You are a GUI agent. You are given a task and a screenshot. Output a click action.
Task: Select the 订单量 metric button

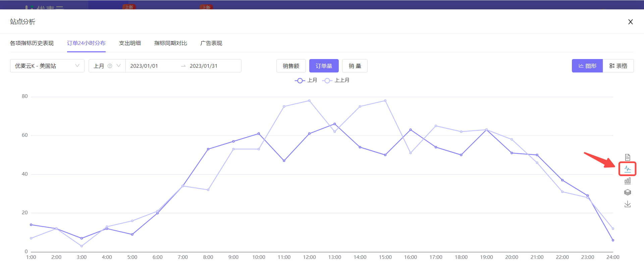(324, 66)
